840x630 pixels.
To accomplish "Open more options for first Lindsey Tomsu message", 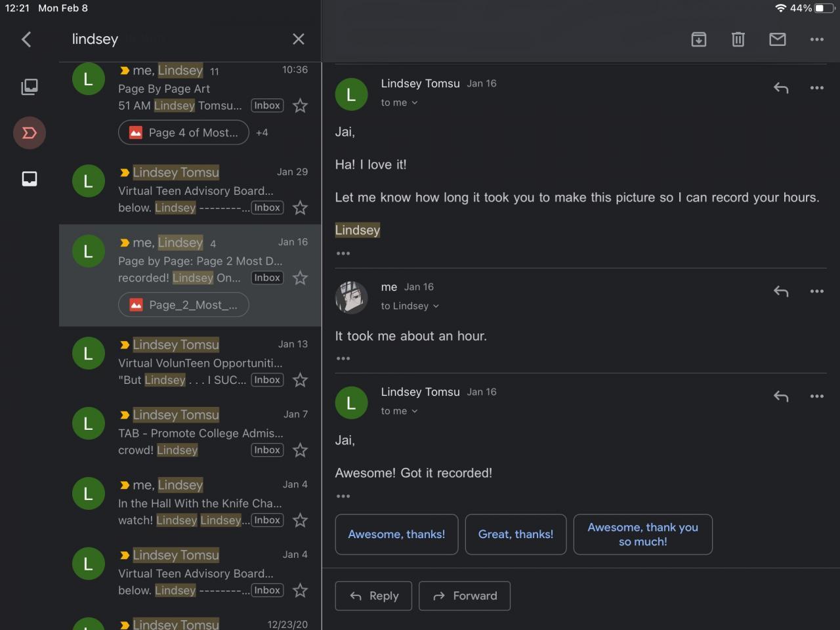I will pyautogui.click(x=817, y=88).
